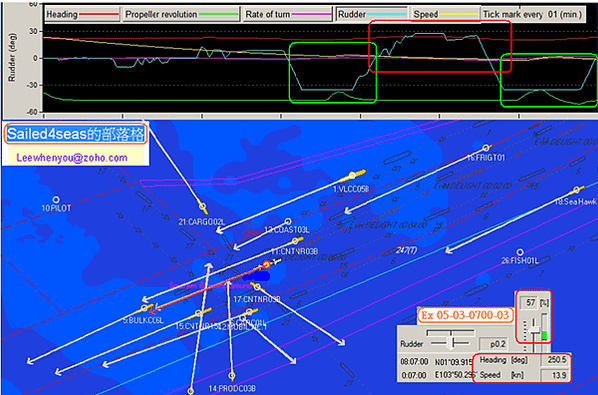Toggle the Propeller revolution graph trace
Viewport: 598px width, 395px height.
[181, 14]
